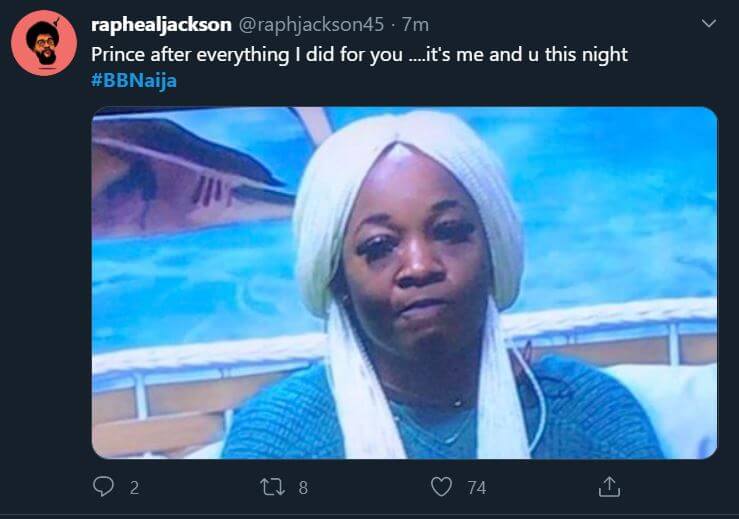
Task: Follow the #BBNaija hashtag link
Action: tap(134, 80)
